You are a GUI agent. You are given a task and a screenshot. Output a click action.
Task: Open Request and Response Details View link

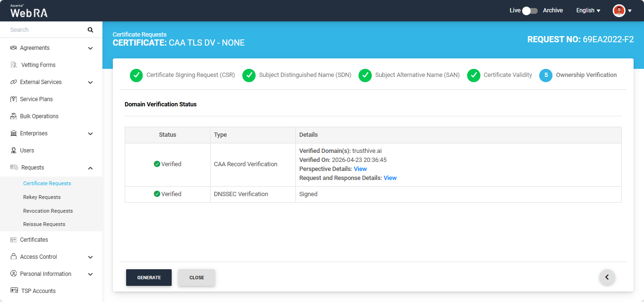coord(390,178)
